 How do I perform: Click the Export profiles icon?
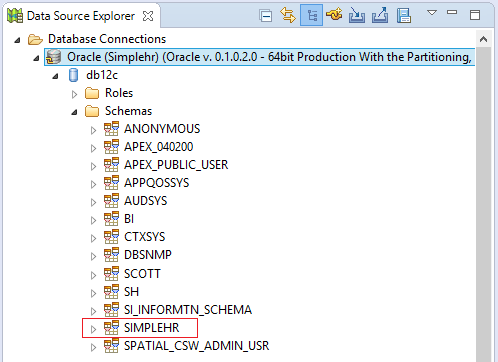(380, 15)
